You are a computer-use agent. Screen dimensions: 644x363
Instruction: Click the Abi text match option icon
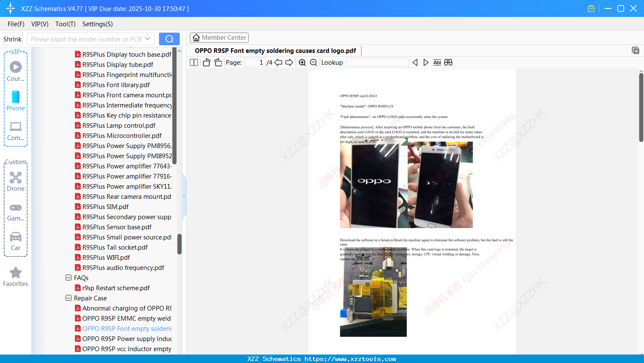coord(437,63)
